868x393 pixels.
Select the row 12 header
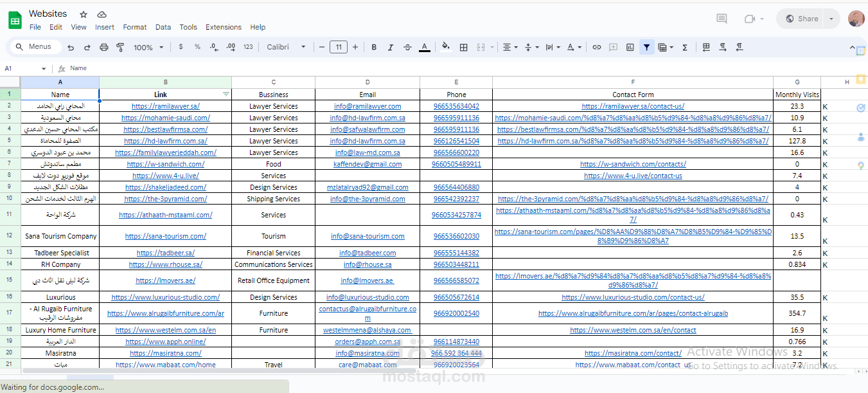[x=10, y=236]
